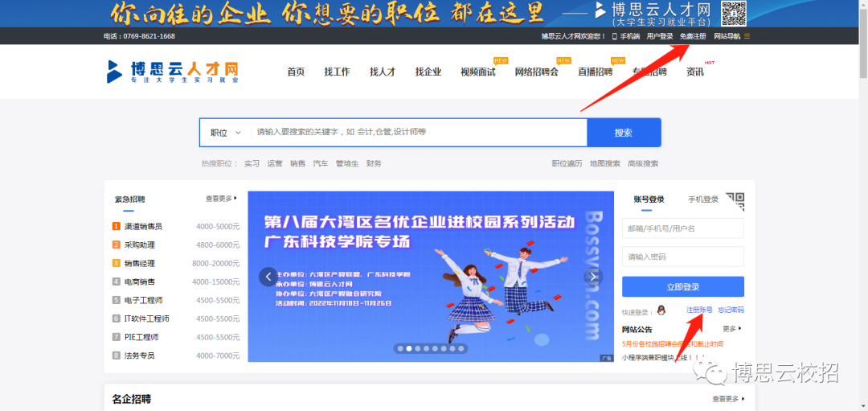
Task: Click the blue 搜索 button
Action: tap(624, 133)
